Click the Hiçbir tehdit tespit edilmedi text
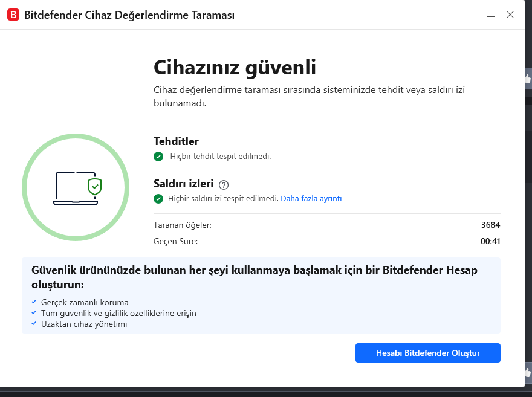Image resolution: width=532 pixels, height=397 pixels. [221, 157]
